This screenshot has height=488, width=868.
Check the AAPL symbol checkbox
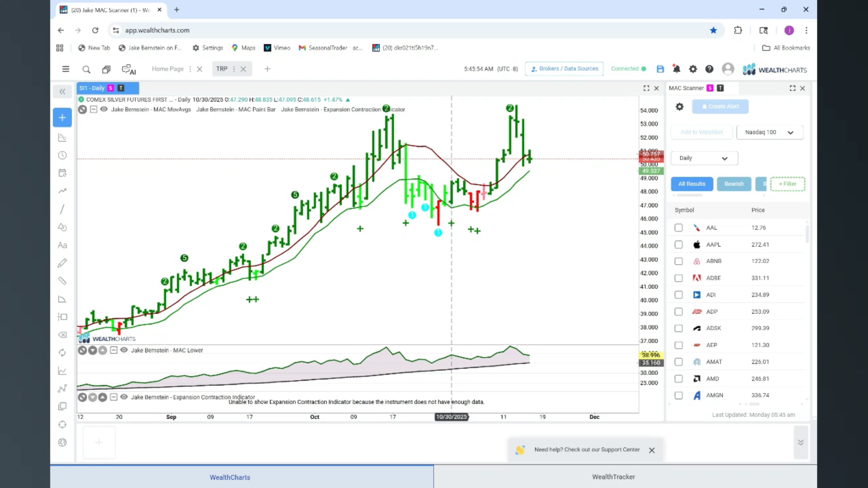pos(679,244)
